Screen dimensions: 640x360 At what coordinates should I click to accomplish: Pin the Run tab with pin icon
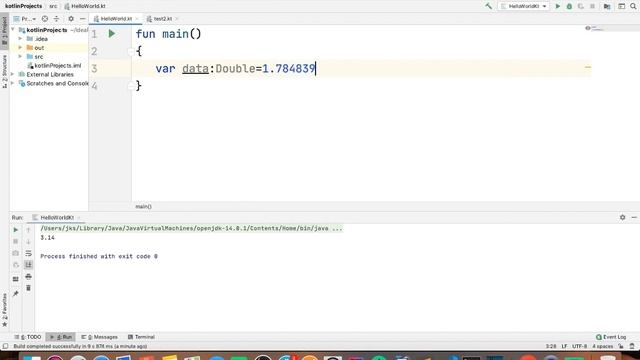point(16,294)
